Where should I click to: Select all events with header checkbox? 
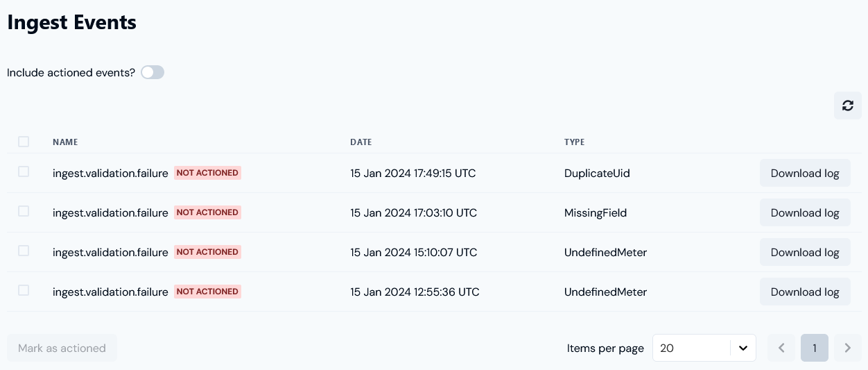click(x=24, y=142)
